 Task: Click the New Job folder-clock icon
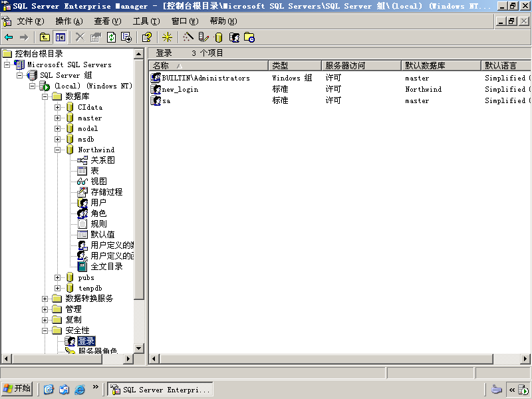(249, 37)
